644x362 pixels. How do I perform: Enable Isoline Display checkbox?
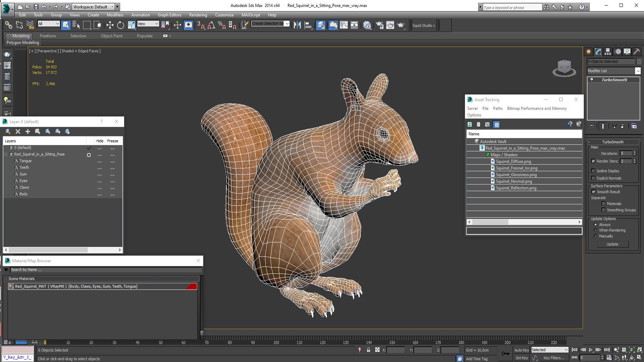593,171
